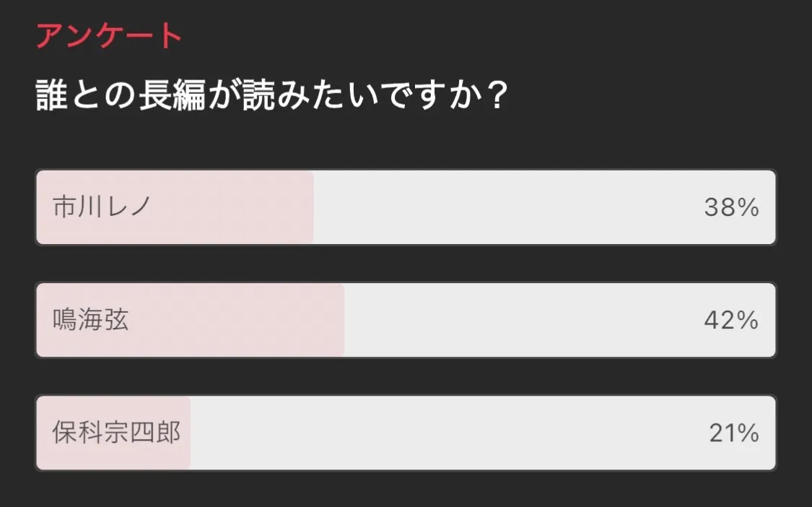Vote for the leading option at 42%
Image resolution: width=812 pixels, height=507 pixels.
[406, 320]
